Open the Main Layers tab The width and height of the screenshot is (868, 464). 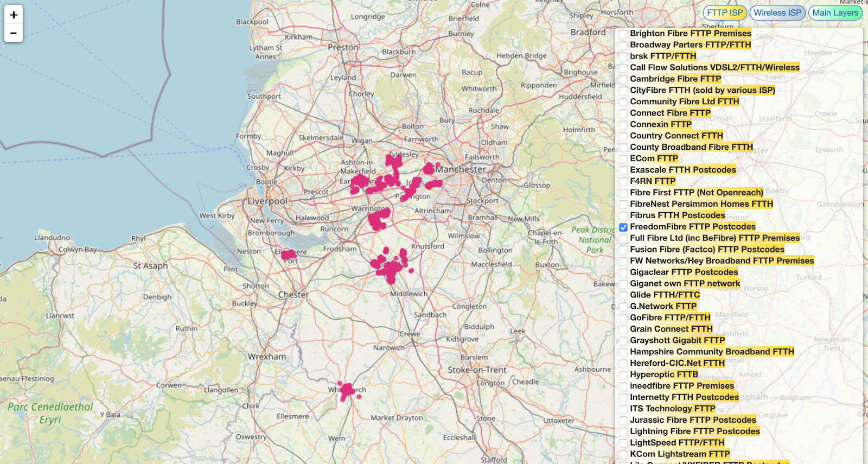(835, 13)
